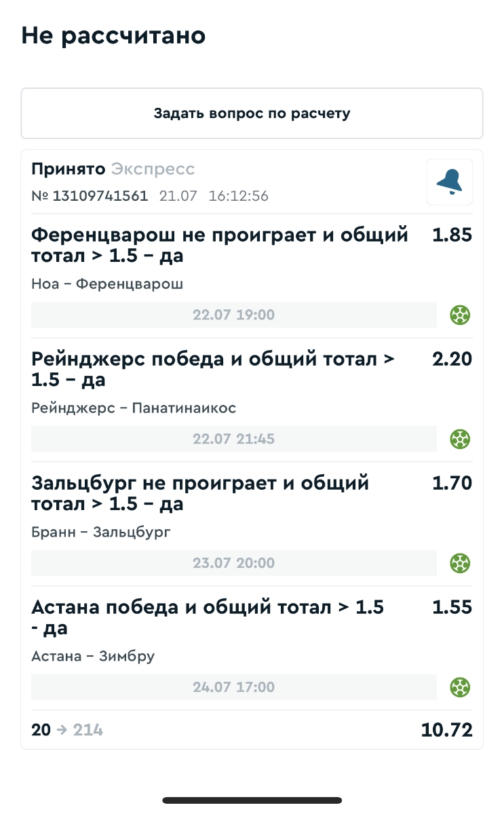Screen dimensions: 504x814
Task: Tap the 24.07 17:00 match time bar
Action: [x=233, y=687]
